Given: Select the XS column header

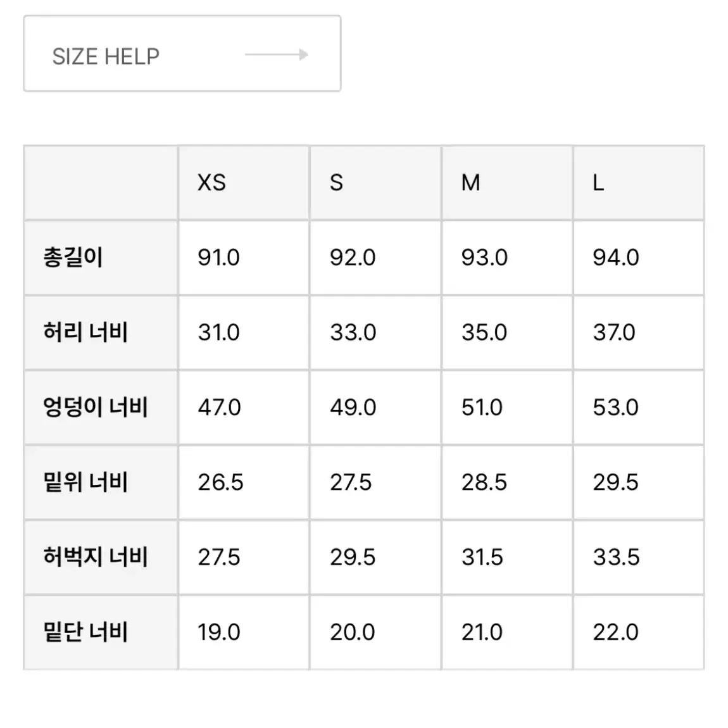Looking at the screenshot, I should coord(244,183).
